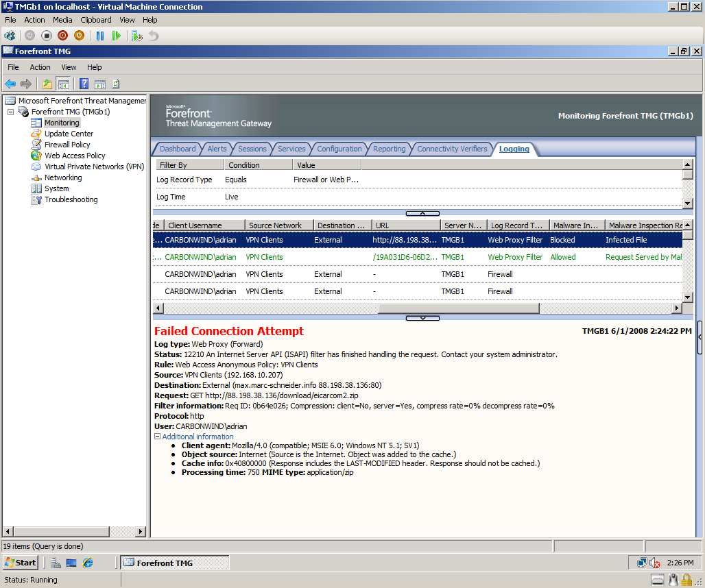This screenshot has height=588, width=705.
Task: Open the Services tab
Action: tap(291, 149)
